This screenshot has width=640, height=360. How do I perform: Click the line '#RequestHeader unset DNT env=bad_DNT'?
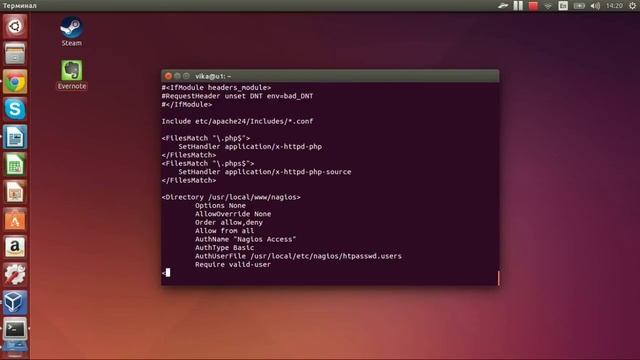237,96
